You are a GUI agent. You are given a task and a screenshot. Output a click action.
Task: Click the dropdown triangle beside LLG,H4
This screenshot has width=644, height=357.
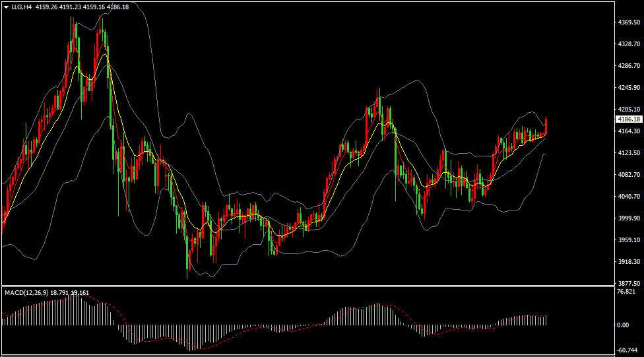(x=6, y=7)
